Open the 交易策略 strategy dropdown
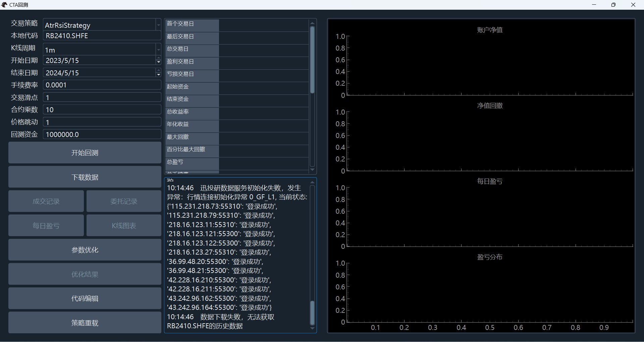This screenshot has width=644, height=342. 159,25
